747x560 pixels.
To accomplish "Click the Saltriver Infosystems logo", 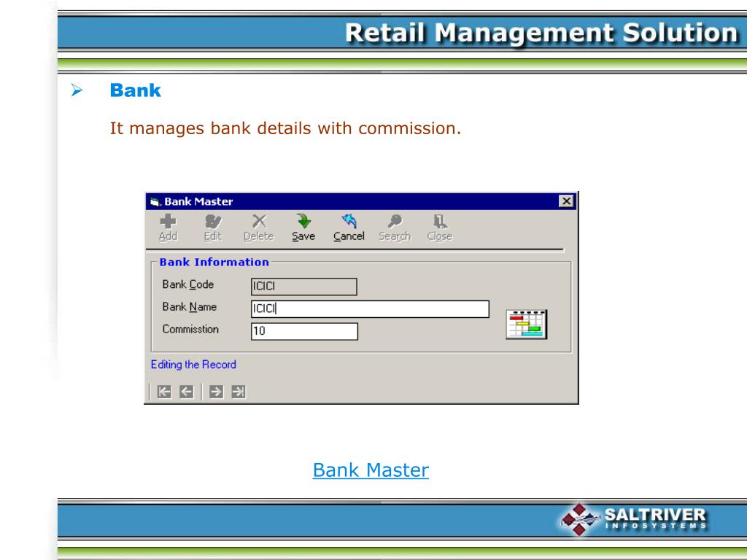I will click(634, 519).
